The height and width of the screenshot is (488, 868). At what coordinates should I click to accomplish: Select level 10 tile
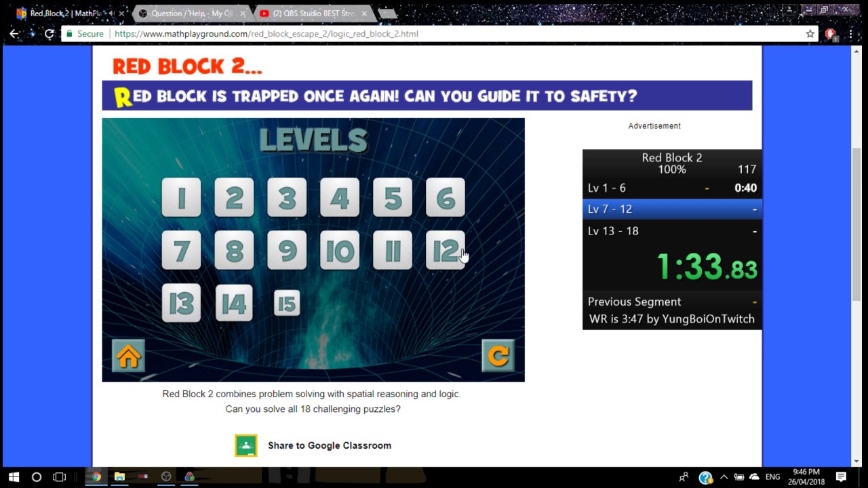point(340,250)
